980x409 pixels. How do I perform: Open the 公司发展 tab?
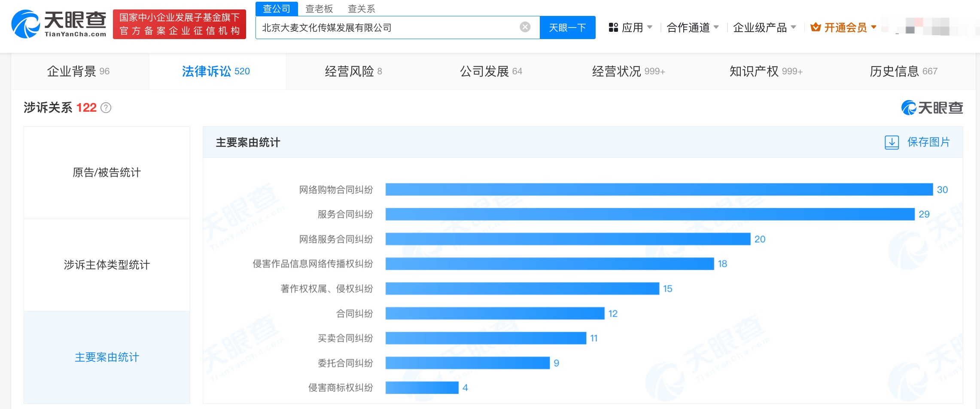click(x=492, y=71)
